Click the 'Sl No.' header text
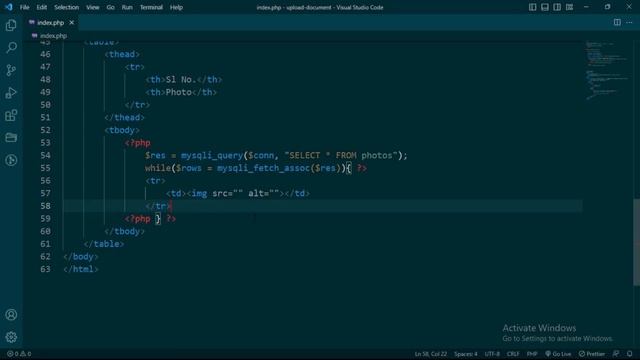Image resolution: width=640 pixels, height=360 pixels. (x=181, y=80)
